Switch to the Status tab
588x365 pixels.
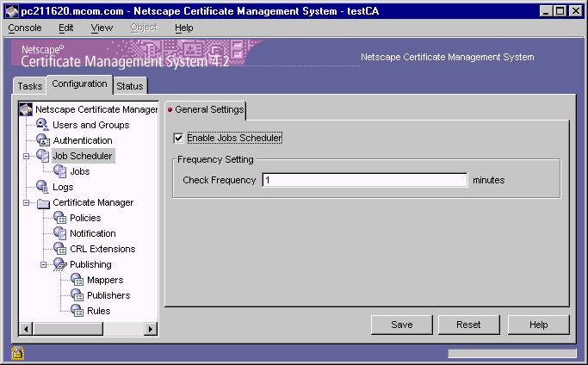pos(130,86)
